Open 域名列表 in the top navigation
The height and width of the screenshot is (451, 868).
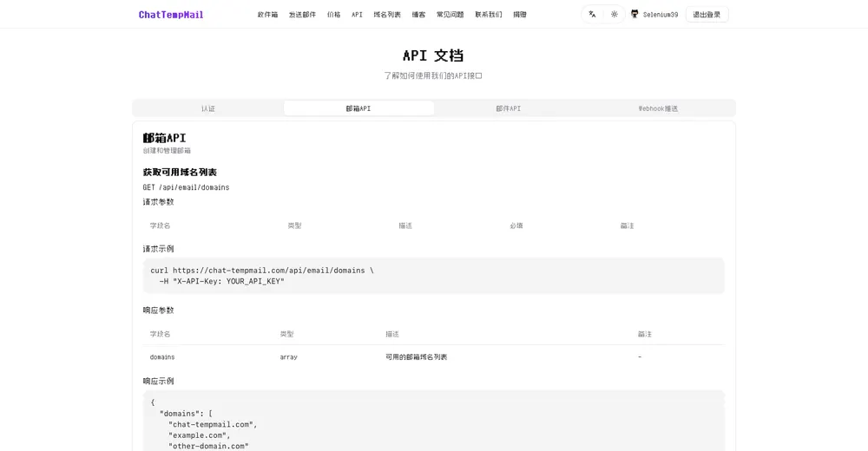pos(387,15)
